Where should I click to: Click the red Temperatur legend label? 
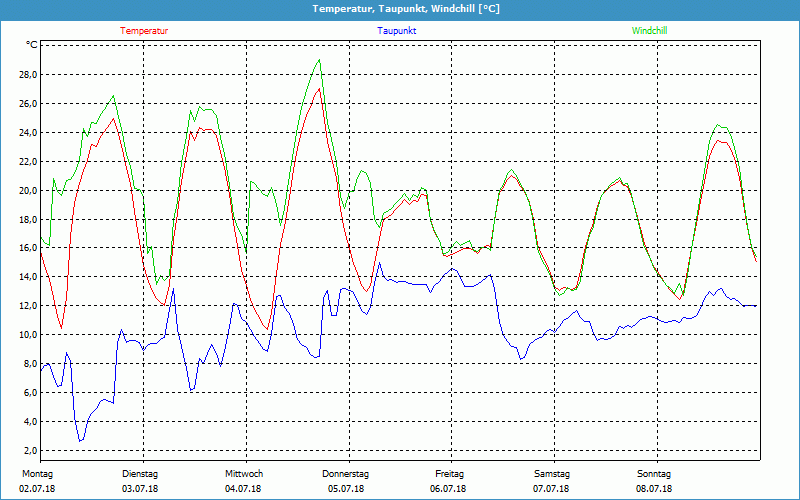pos(144,31)
